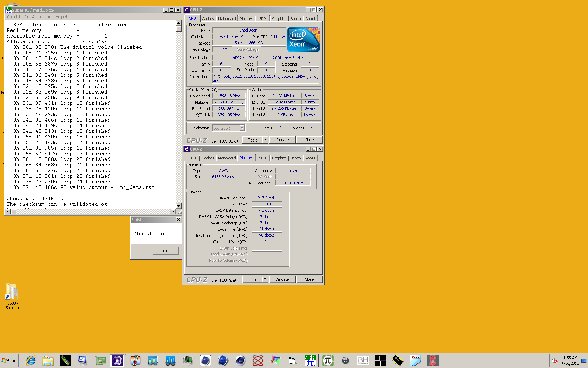Click the framed blue sphere taskbar icon
This screenshot has width=588, height=368.
[x=205, y=361]
